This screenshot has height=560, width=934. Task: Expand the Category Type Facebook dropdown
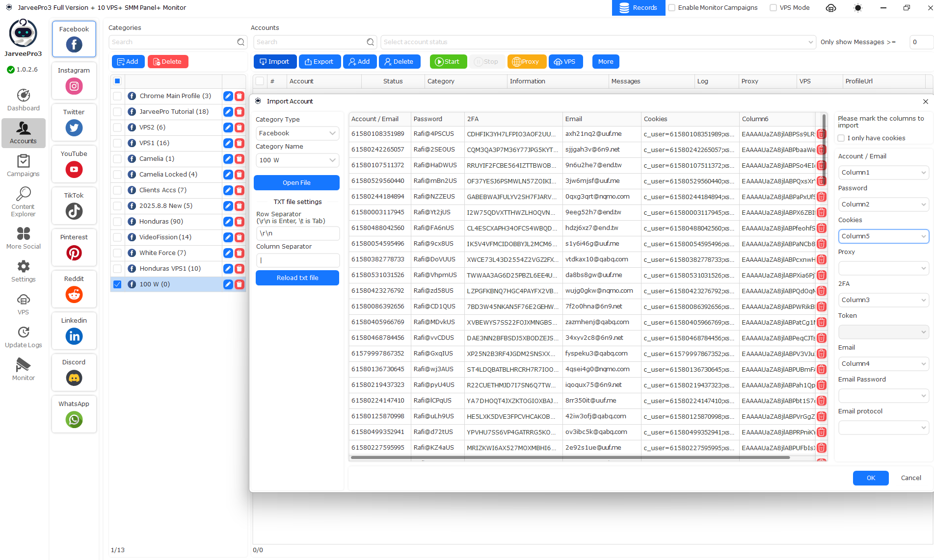pos(297,133)
